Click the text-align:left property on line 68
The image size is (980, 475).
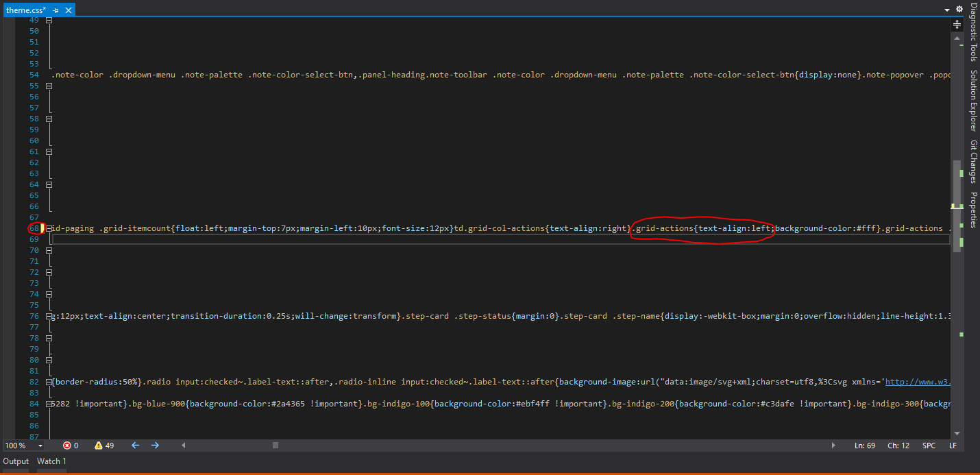pyautogui.click(x=735, y=228)
